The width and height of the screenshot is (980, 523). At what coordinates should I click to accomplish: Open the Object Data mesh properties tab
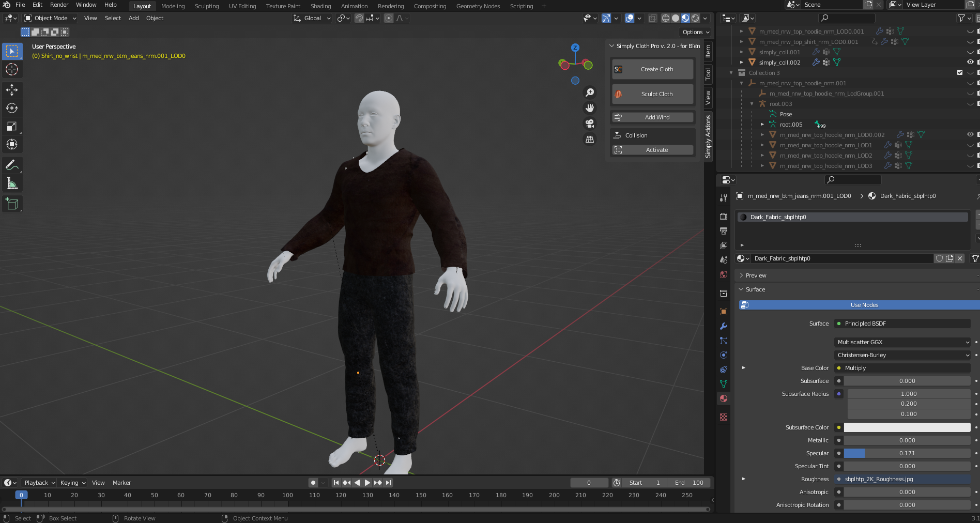click(x=724, y=384)
